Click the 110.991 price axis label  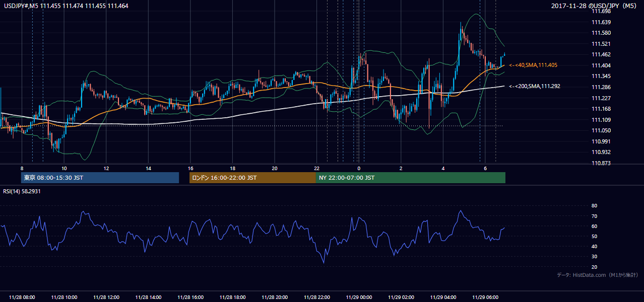click(601, 141)
